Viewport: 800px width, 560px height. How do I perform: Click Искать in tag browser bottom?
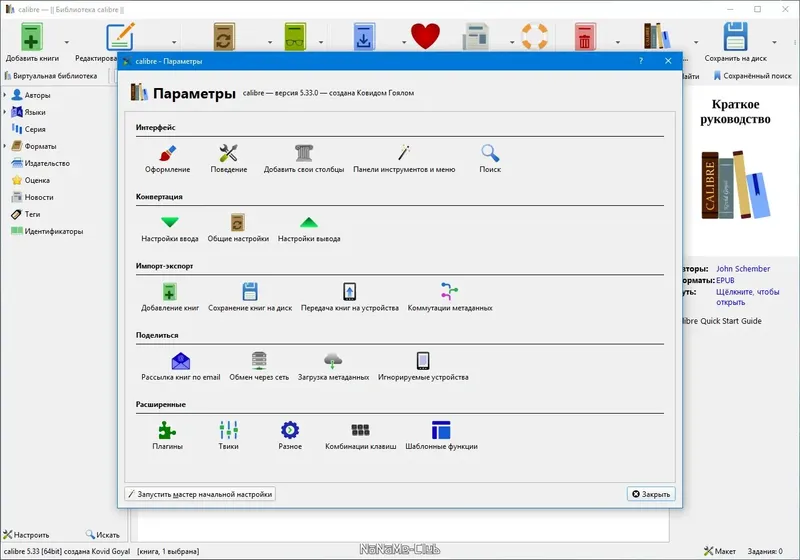pyautogui.click(x=103, y=535)
